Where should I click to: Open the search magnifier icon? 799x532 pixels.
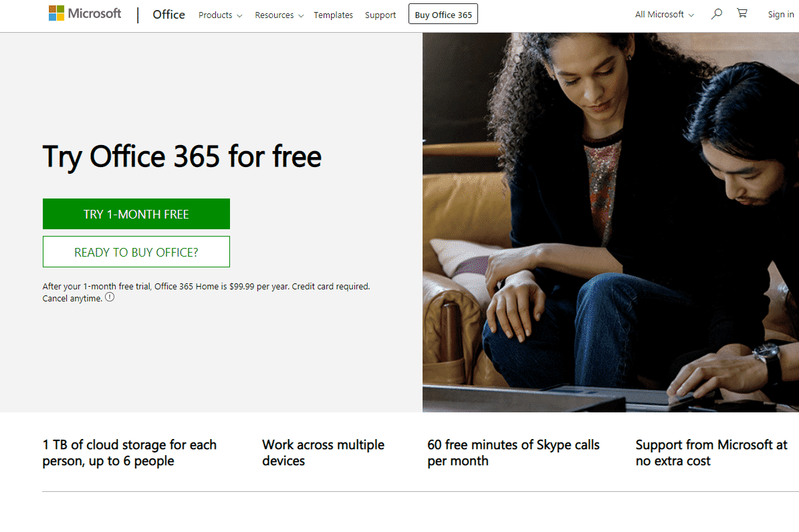tap(716, 14)
